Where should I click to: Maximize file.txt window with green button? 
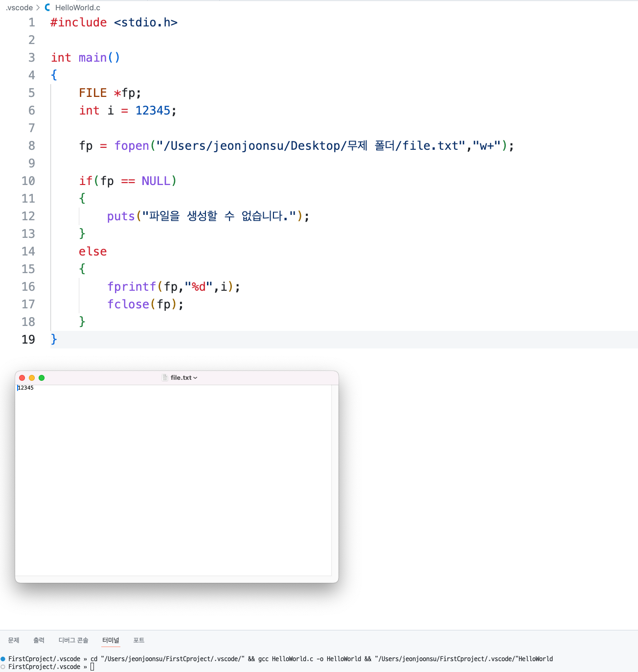[x=42, y=378]
